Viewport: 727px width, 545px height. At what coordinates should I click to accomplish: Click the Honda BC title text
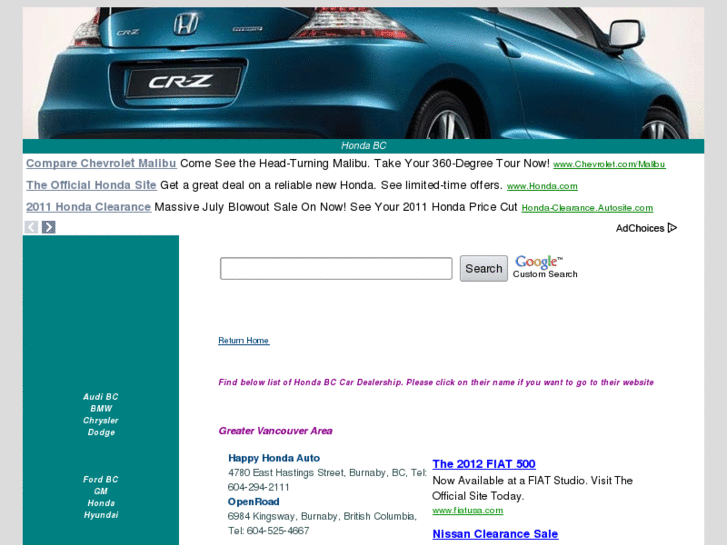(364, 146)
